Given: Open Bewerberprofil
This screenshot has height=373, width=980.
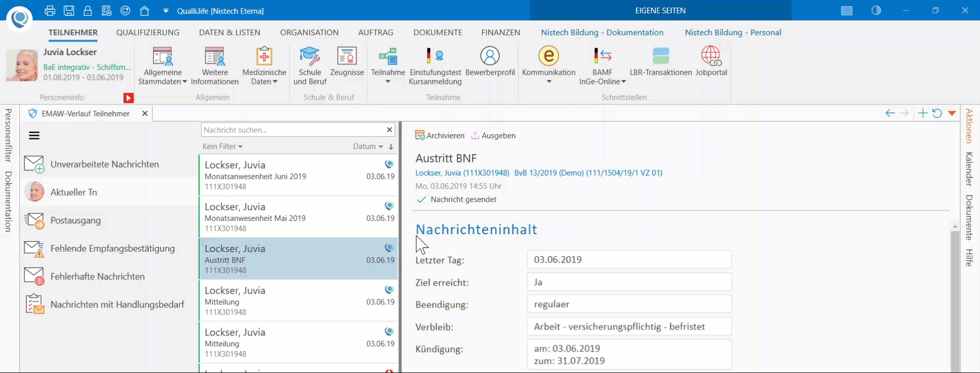Looking at the screenshot, I should point(490,61).
